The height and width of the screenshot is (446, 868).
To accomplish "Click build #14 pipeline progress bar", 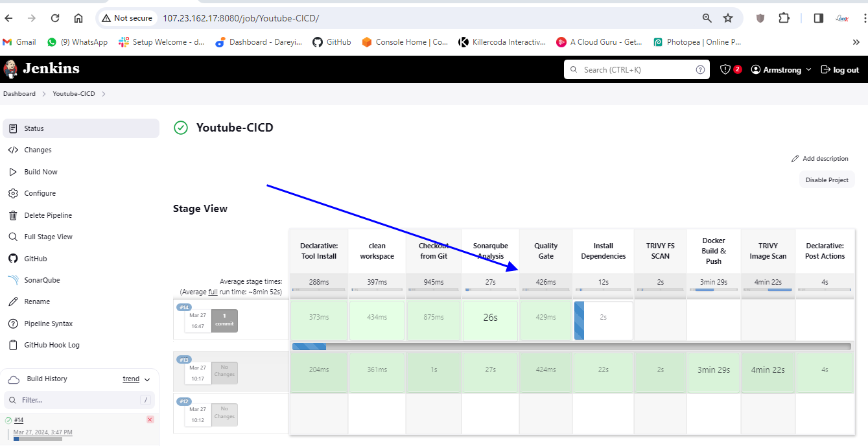I will pos(571,347).
